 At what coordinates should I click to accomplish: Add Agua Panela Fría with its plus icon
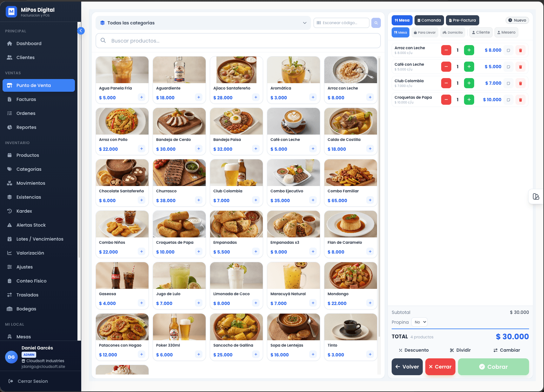pyautogui.click(x=142, y=97)
